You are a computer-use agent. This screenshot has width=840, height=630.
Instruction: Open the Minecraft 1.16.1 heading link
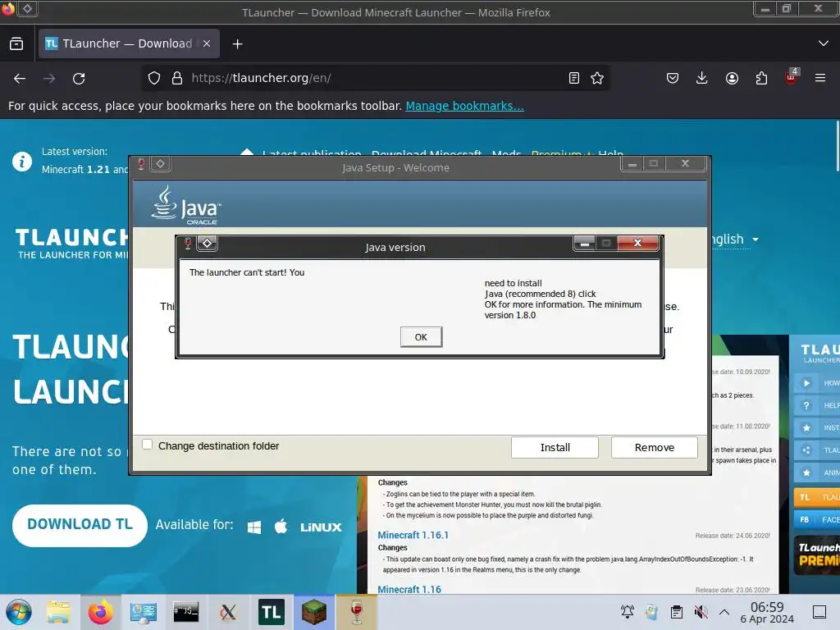click(413, 535)
